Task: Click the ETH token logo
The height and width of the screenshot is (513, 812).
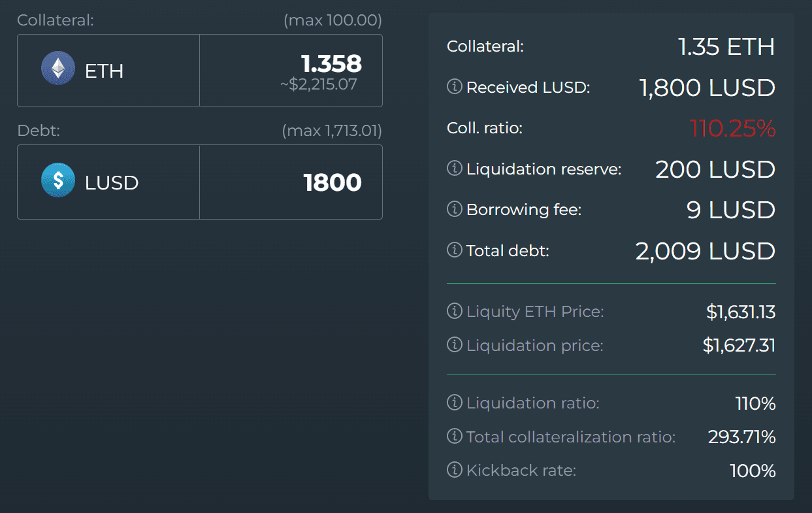Action: click(x=58, y=69)
